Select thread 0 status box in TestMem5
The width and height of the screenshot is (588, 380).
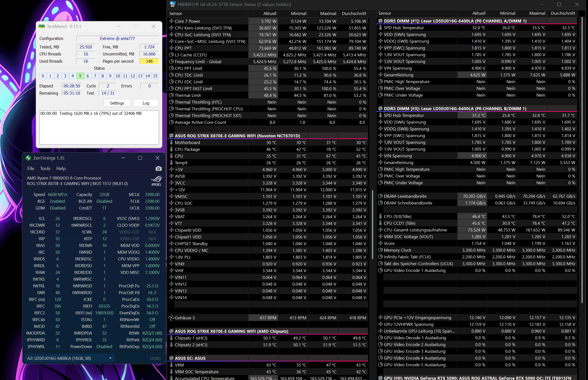coord(43,76)
